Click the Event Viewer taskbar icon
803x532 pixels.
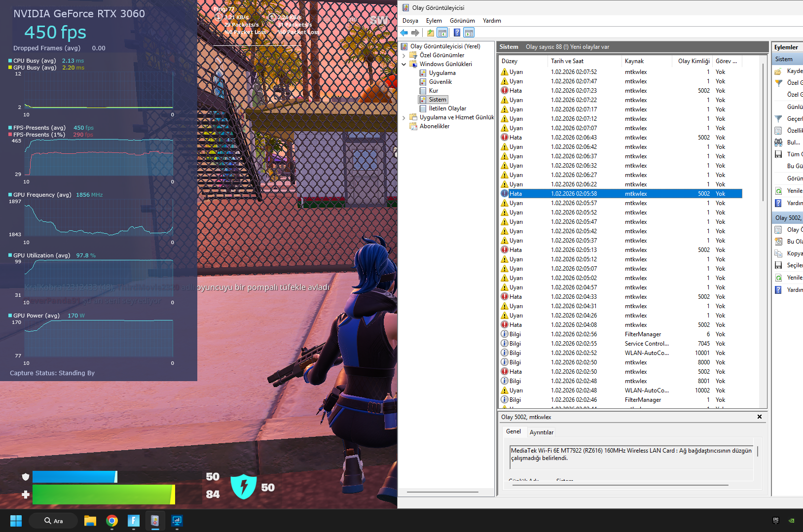[155, 521]
